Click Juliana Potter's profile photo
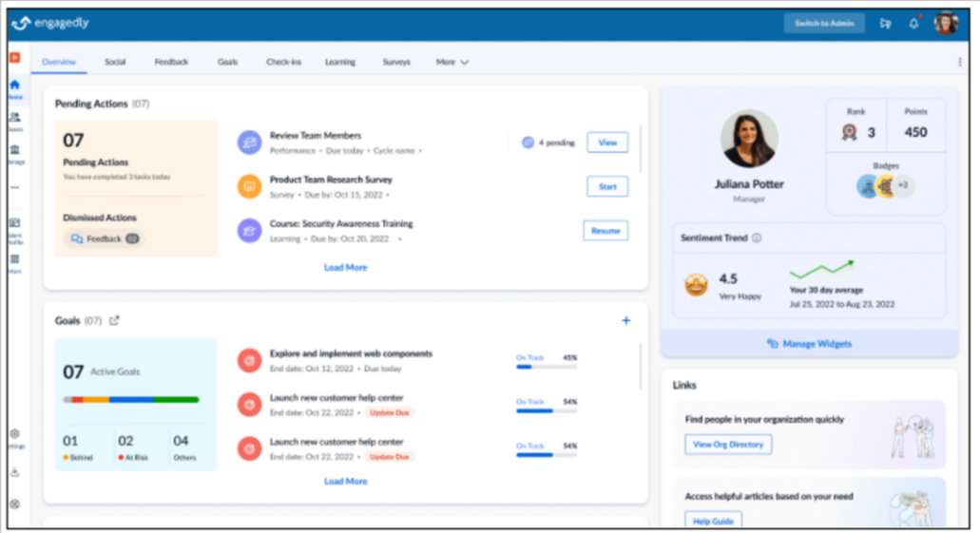The height and width of the screenshot is (533, 980). pyautogui.click(x=749, y=139)
